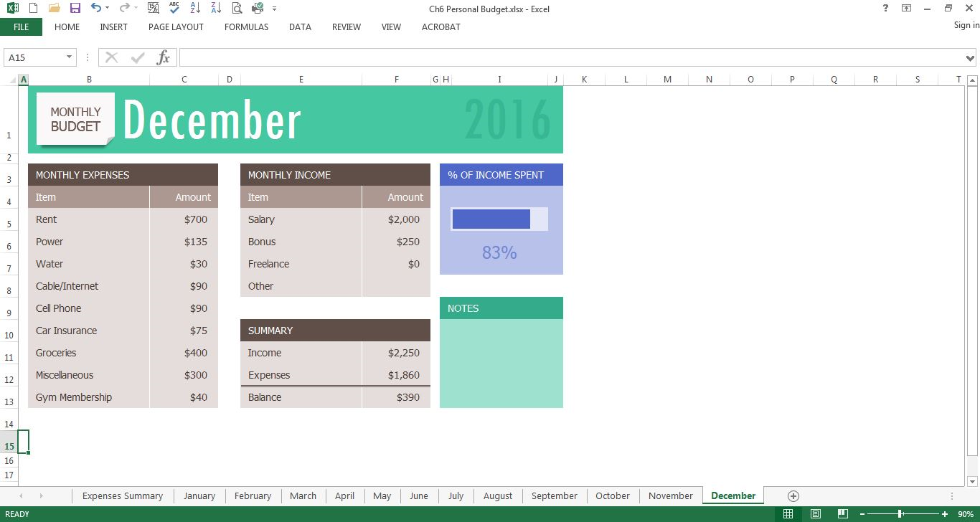This screenshot has height=522, width=980.
Task: Click the formula bar Cancel X
Action: 111,57
